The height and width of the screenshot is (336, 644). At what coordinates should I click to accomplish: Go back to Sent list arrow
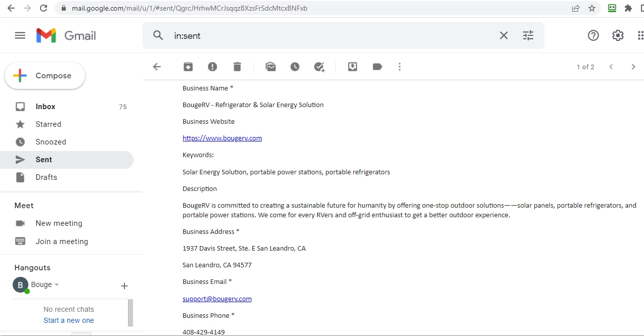coord(157,67)
